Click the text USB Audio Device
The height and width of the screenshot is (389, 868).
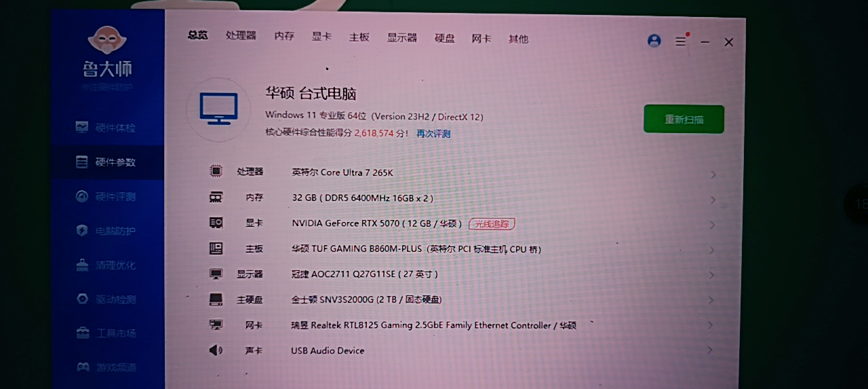click(x=328, y=350)
